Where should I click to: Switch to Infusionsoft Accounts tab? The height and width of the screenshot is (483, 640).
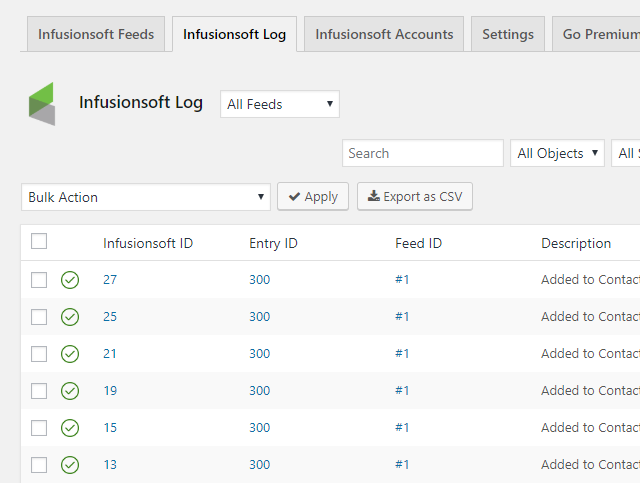click(x=384, y=34)
